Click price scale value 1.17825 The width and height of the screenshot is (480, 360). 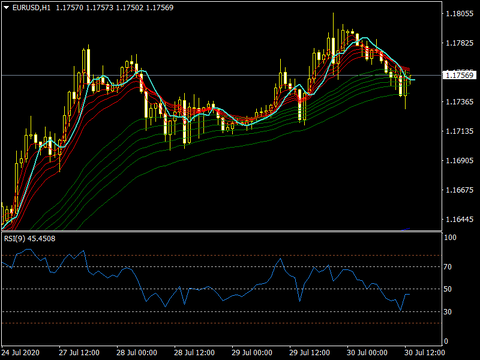pos(460,43)
